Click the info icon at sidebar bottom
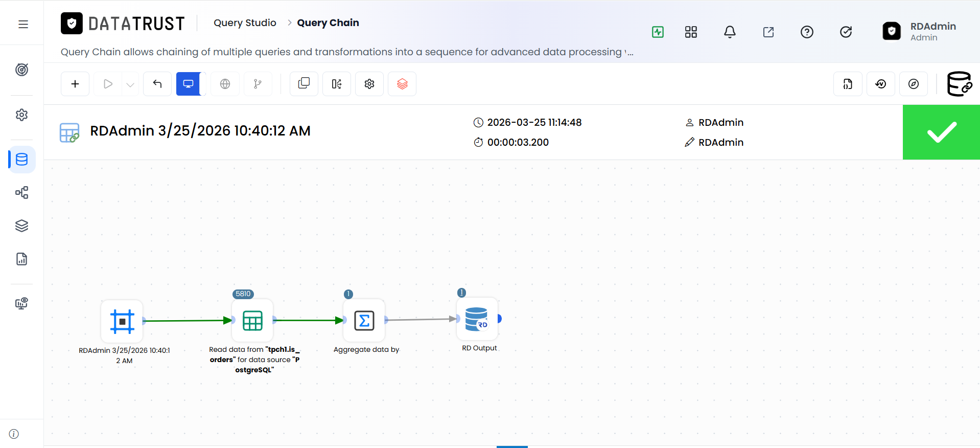Image resolution: width=980 pixels, height=448 pixels. click(14, 434)
